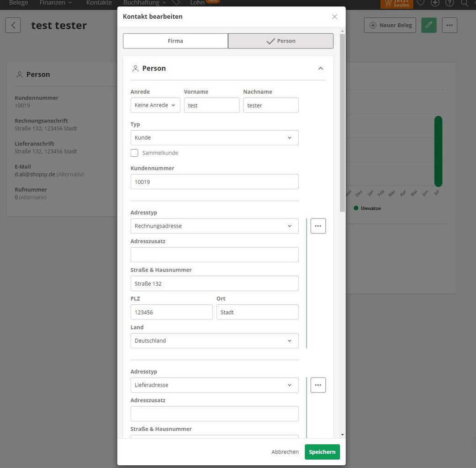Select the Person tab

coord(280,41)
